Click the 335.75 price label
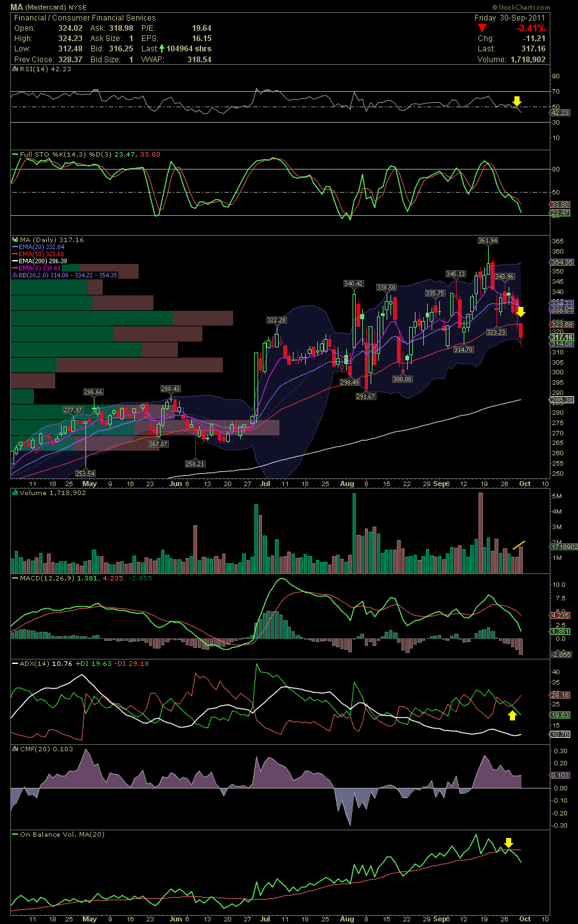This screenshot has height=924, width=578. pos(435,293)
